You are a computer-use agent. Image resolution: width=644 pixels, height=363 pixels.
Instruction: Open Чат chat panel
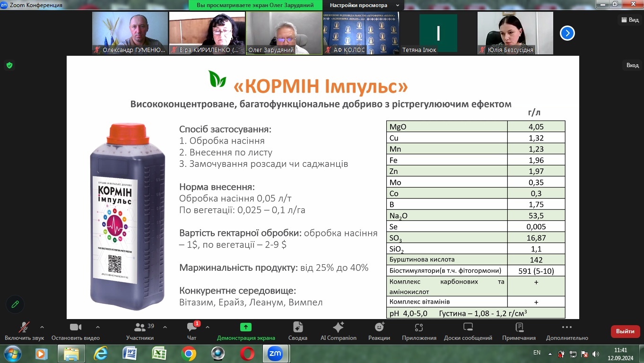192,331
